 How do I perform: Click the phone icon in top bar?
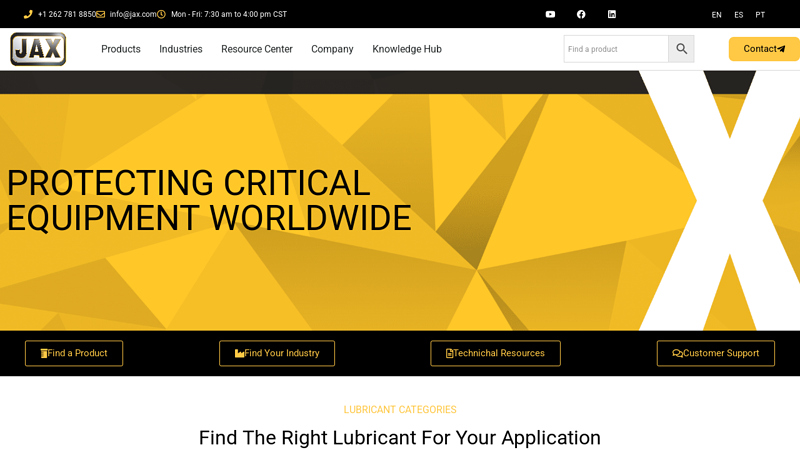[28, 14]
